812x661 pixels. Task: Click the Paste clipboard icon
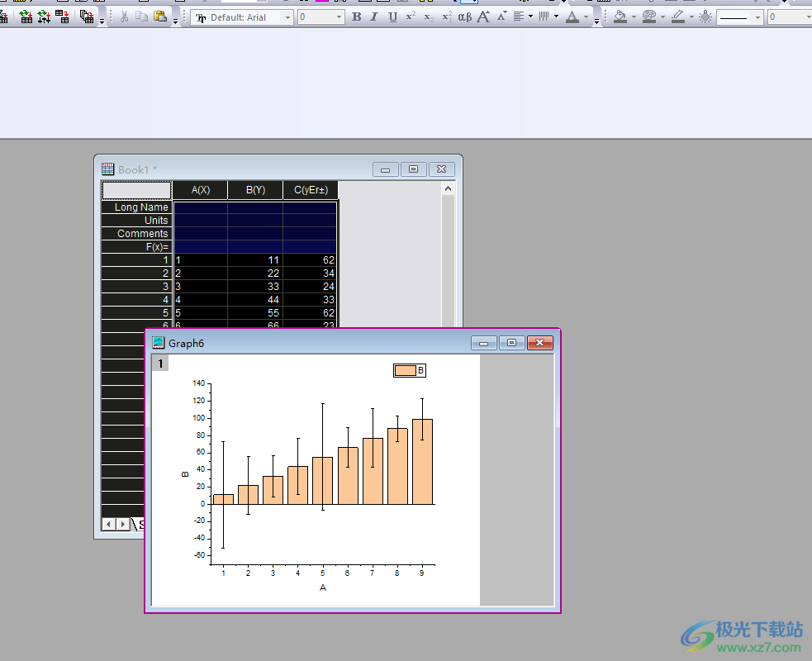click(x=160, y=17)
